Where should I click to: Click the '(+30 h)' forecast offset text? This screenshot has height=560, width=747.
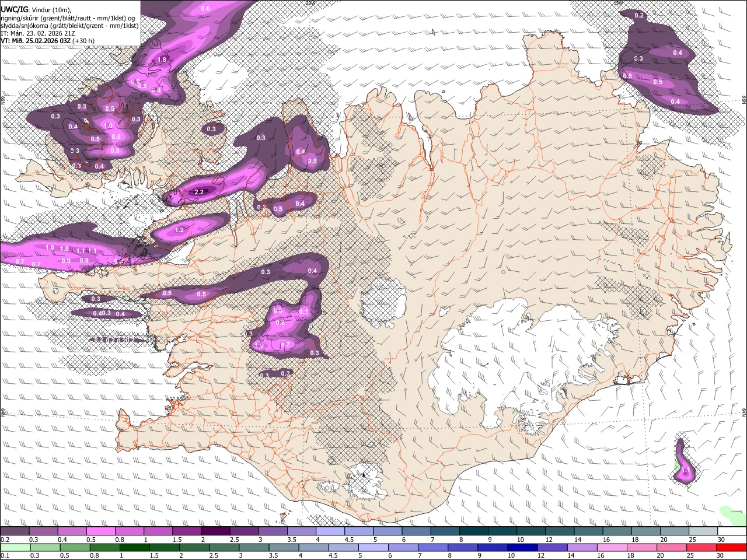pos(84,41)
